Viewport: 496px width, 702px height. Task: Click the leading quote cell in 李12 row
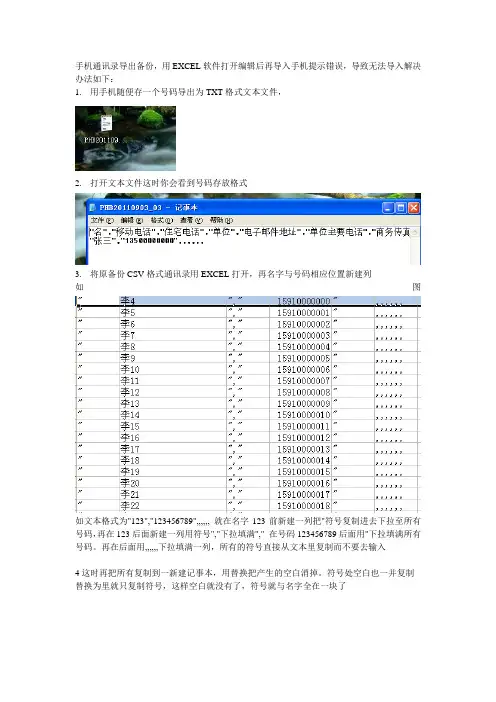coord(97,392)
